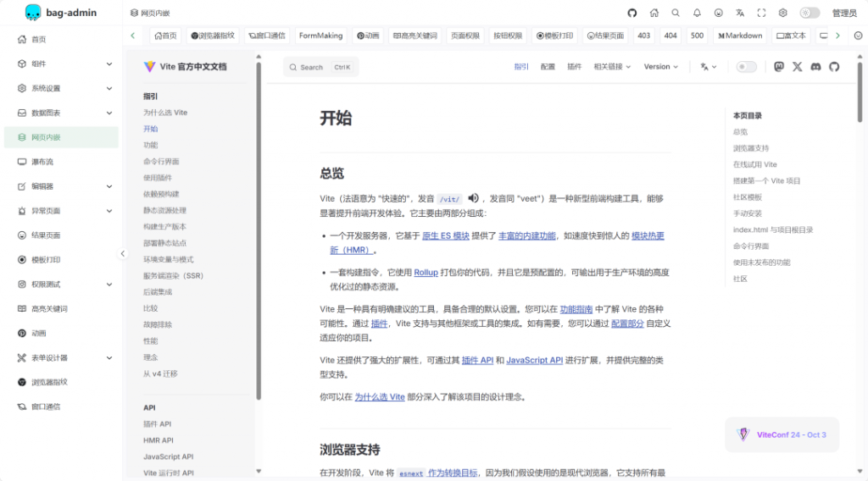This screenshot has height=481, width=868.
Task: Toggle bag-admin dark mode switch
Action: (810, 13)
